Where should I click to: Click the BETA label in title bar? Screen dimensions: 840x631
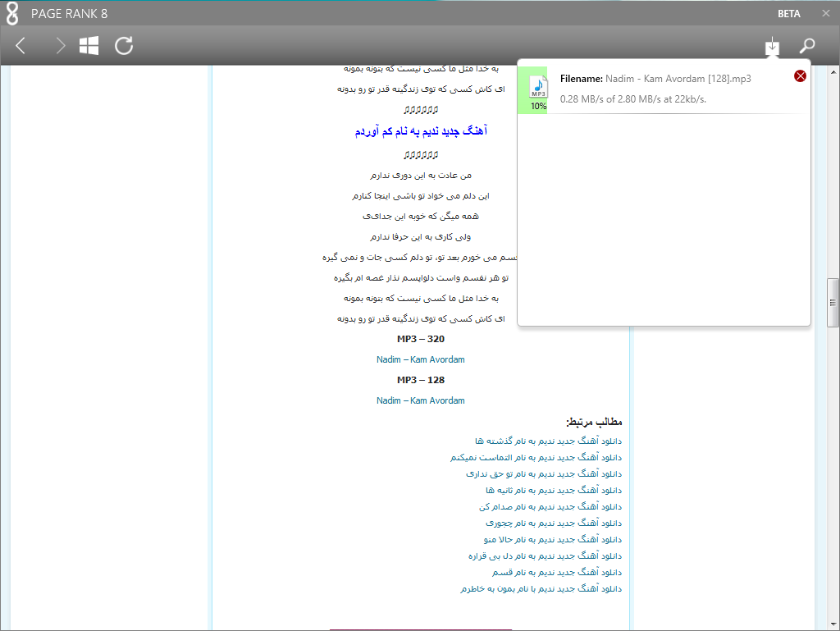[789, 14]
